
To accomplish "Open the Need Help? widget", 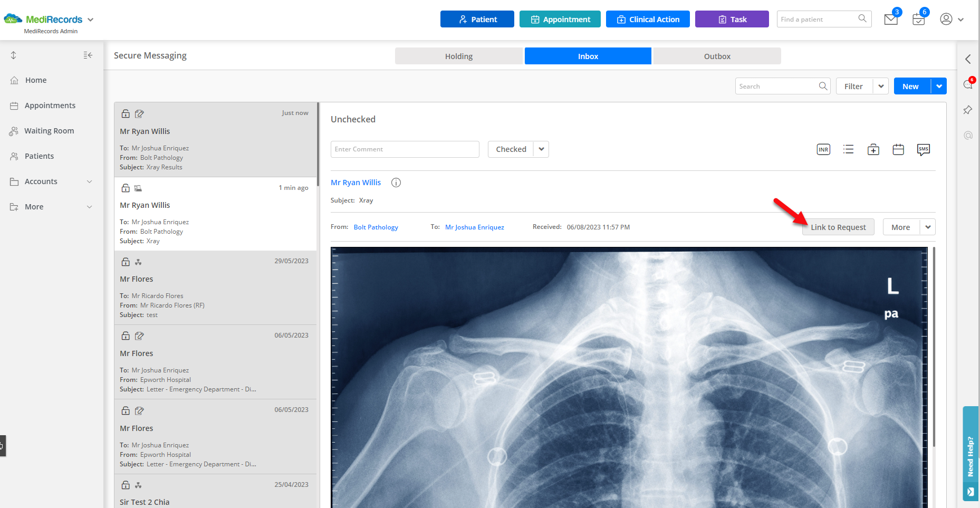I will (x=971, y=453).
